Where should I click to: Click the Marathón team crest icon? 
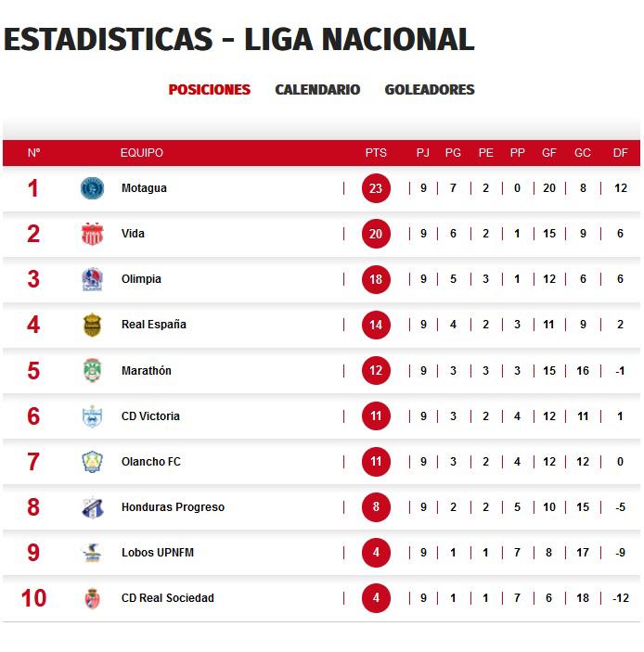point(92,371)
